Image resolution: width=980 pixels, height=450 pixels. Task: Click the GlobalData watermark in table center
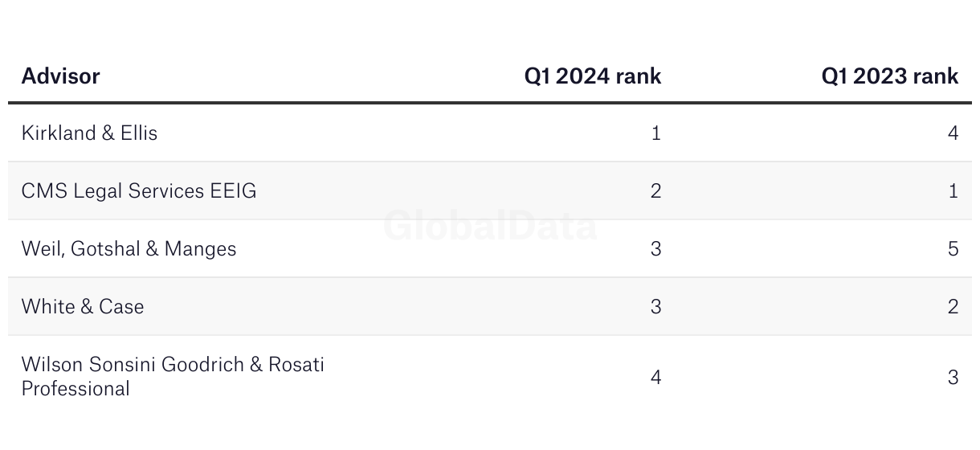coord(490,226)
